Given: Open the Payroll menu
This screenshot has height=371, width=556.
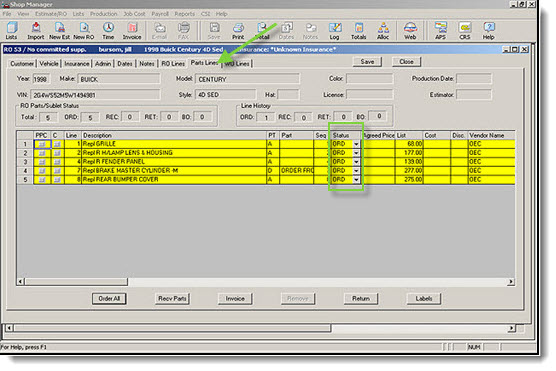Looking at the screenshot, I should coord(160,14).
